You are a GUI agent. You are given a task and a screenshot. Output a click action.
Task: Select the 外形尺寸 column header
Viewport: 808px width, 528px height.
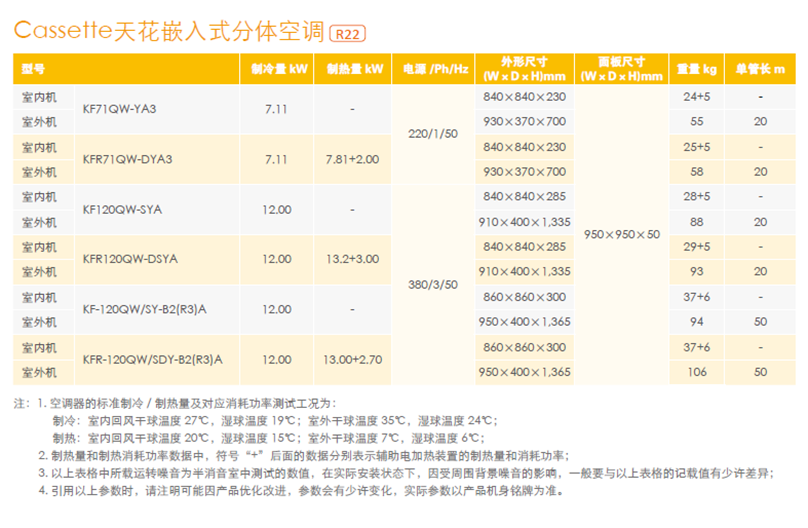pos(523,69)
